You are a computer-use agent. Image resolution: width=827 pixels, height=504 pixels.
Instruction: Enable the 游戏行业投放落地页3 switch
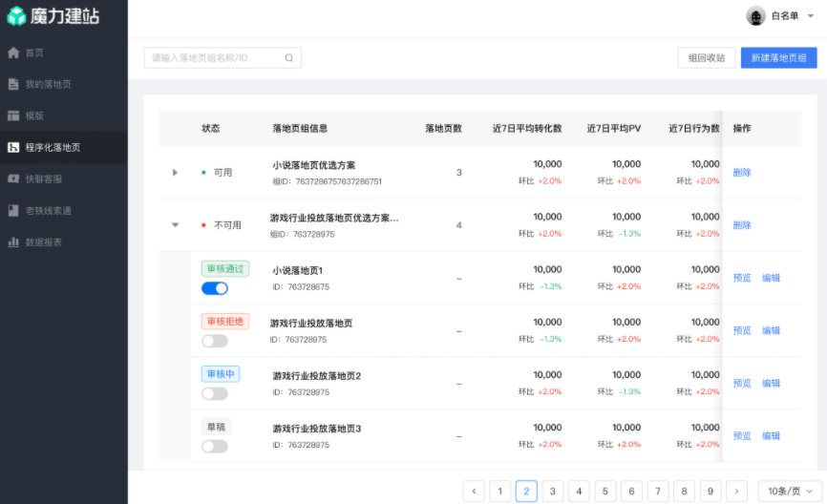pos(215,447)
